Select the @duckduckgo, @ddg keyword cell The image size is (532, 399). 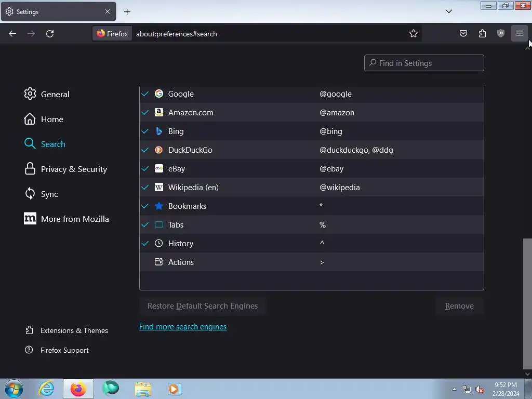click(x=356, y=150)
